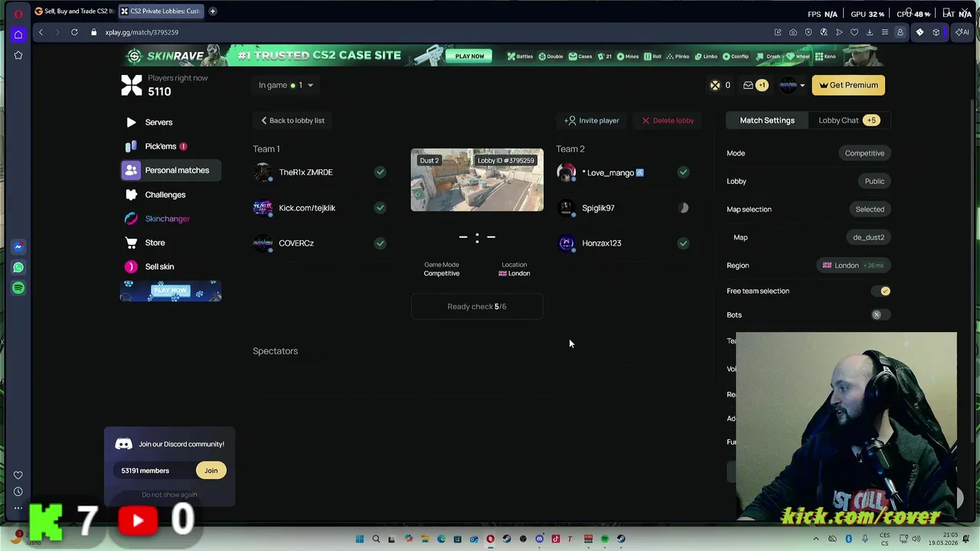Change Mode from Competitive

click(864, 153)
